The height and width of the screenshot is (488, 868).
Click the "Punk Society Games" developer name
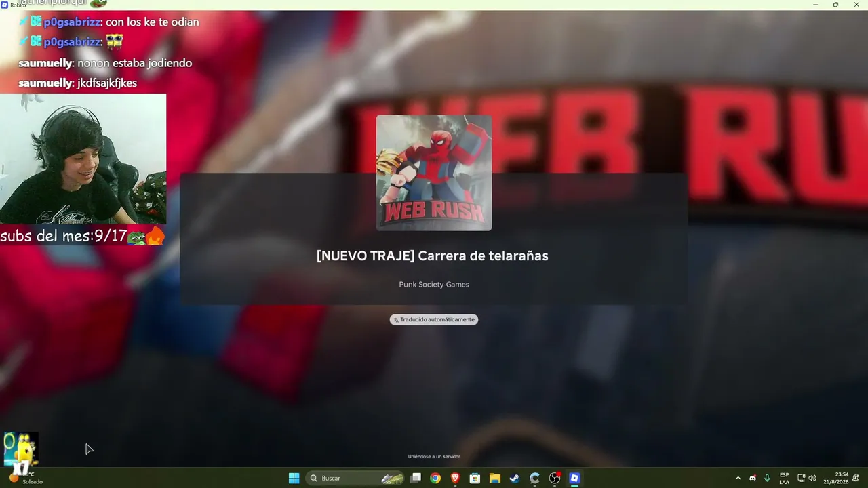pos(434,285)
